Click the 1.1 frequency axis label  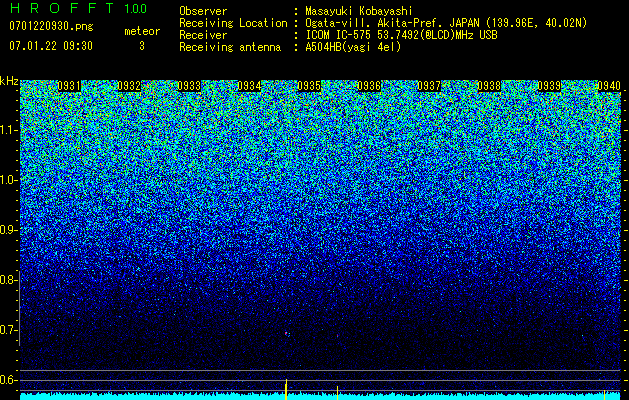click(x=8, y=130)
